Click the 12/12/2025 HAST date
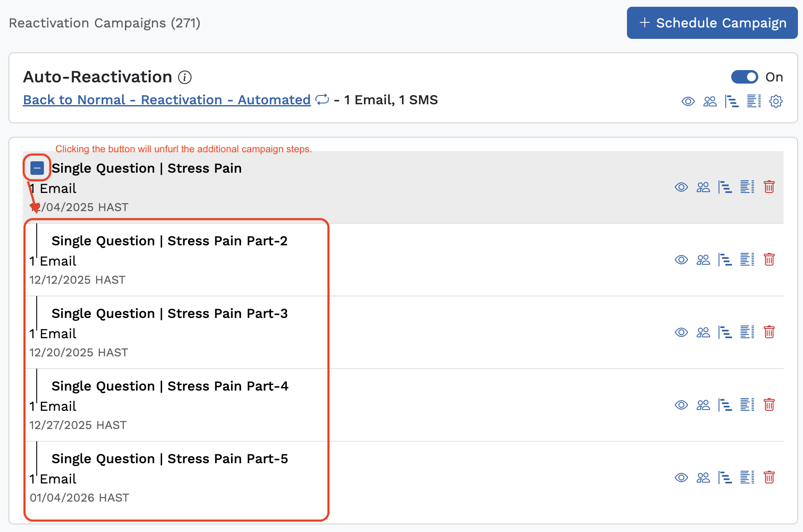This screenshot has height=532, width=803. (x=78, y=280)
